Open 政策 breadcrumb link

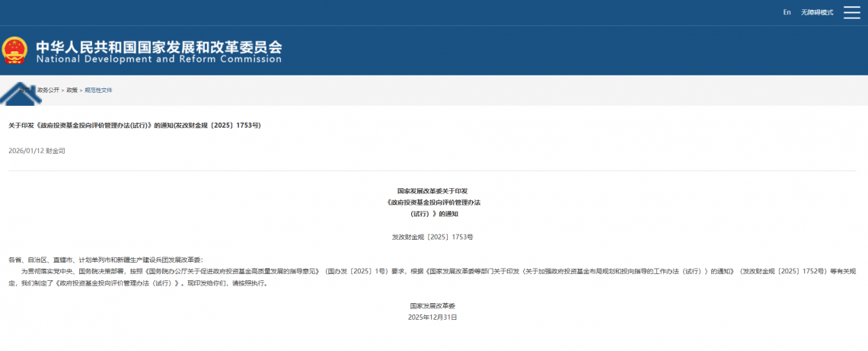pos(72,91)
